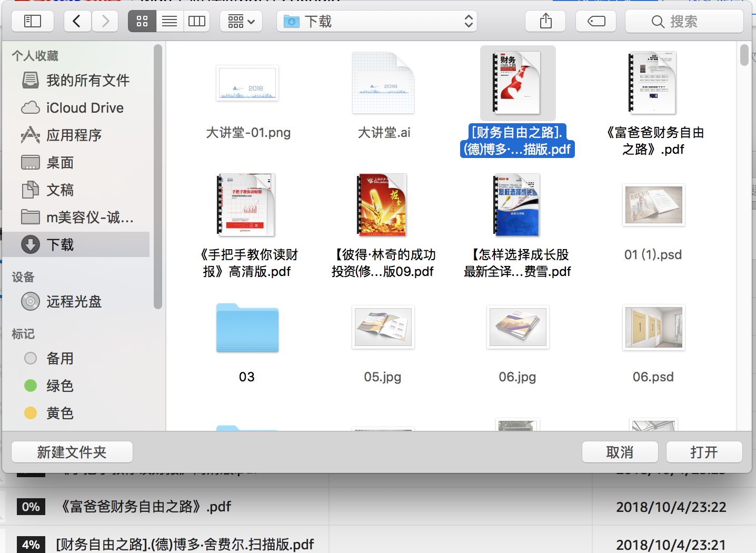Select the 《富爸爸财务自由之路》.pdf icon

coord(653,83)
